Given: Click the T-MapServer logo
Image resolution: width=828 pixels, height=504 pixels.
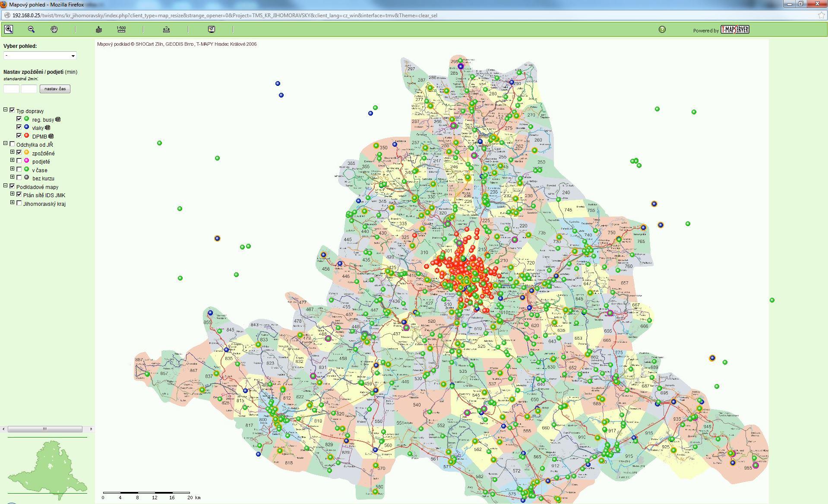Looking at the screenshot, I should click(x=735, y=29).
